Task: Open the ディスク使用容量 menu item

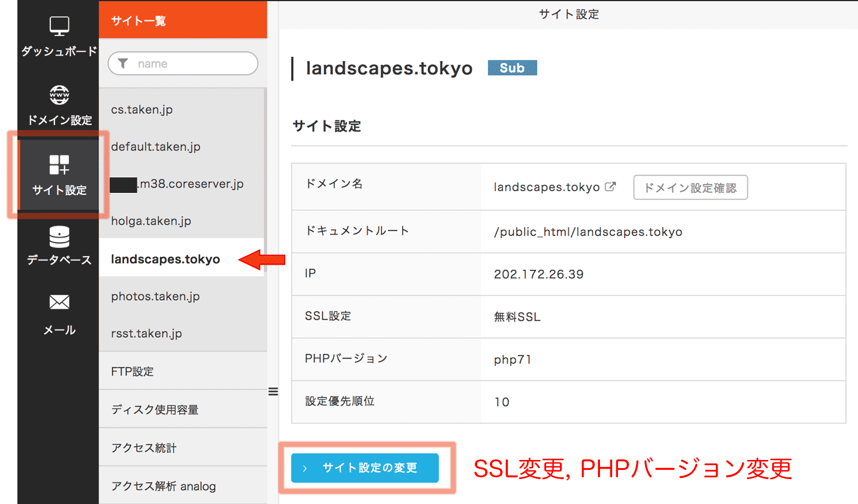Action: tap(183, 409)
